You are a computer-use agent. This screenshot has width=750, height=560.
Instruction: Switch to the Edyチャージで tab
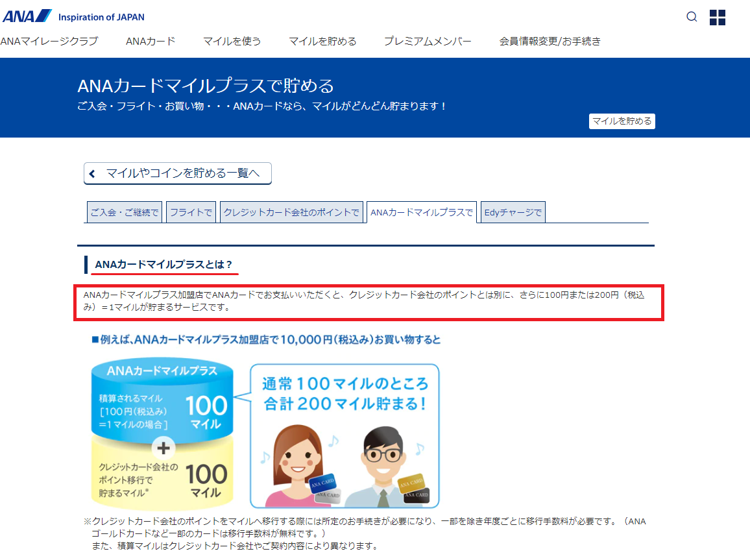(513, 212)
